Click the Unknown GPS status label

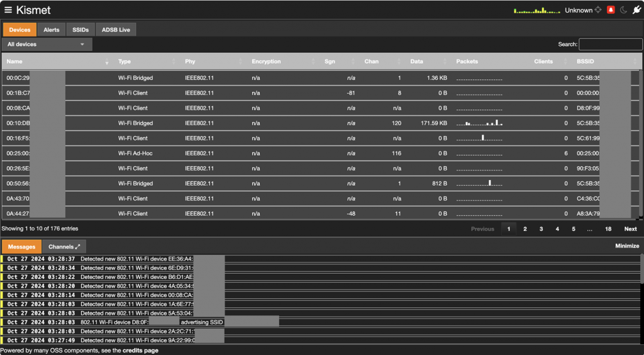click(579, 10)
